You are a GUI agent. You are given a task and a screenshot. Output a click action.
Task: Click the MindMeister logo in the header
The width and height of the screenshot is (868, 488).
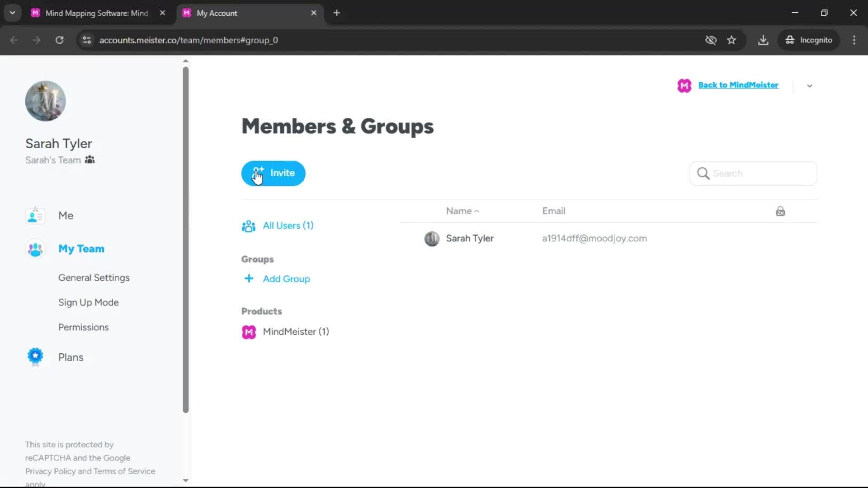[x=684, y=85]
